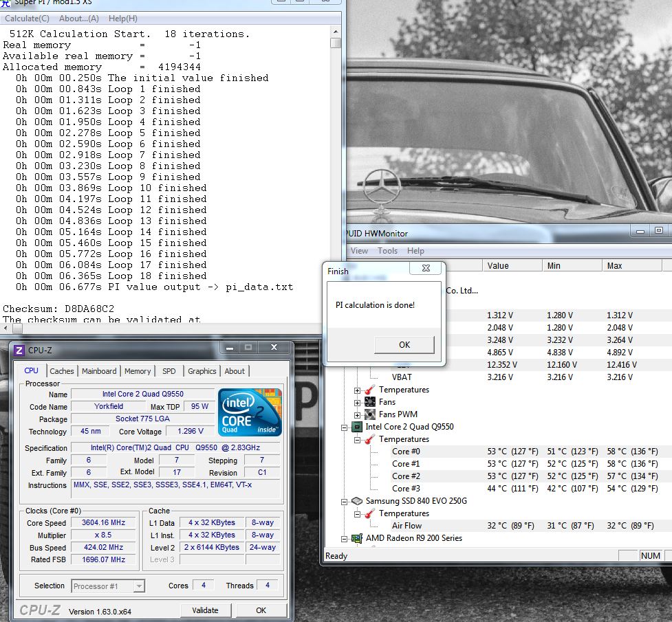This screenshot has width=672, height=622.
Task: Click the Rated FSB value 1696.07 MHz
Action: tap(103, 559)
